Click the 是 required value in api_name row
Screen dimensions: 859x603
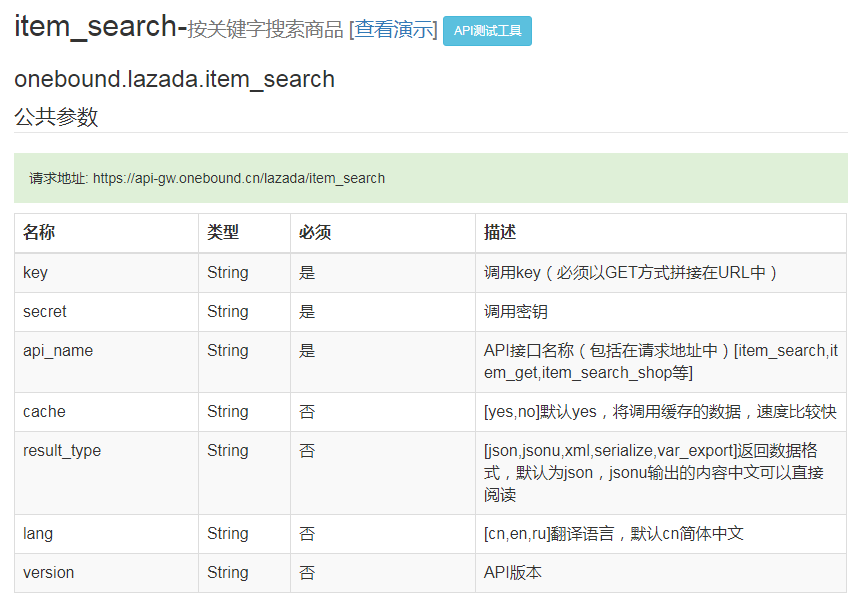[307, 351]
